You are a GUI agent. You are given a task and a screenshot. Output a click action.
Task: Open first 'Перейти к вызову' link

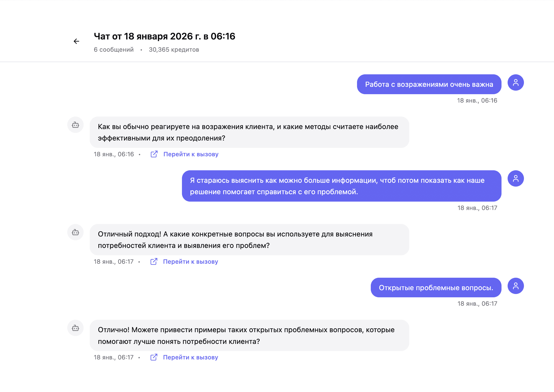coord(191,154)
